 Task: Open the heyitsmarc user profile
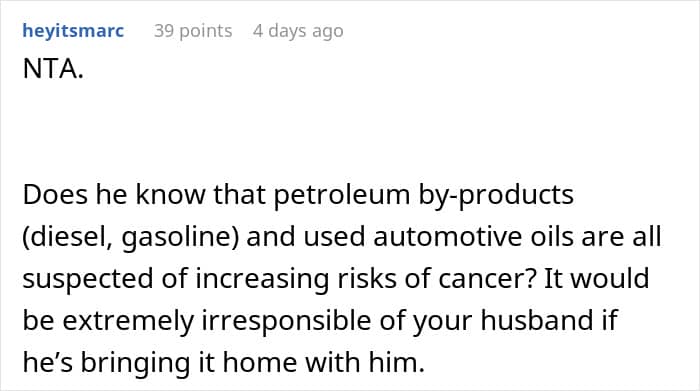(x=73, y=31)
